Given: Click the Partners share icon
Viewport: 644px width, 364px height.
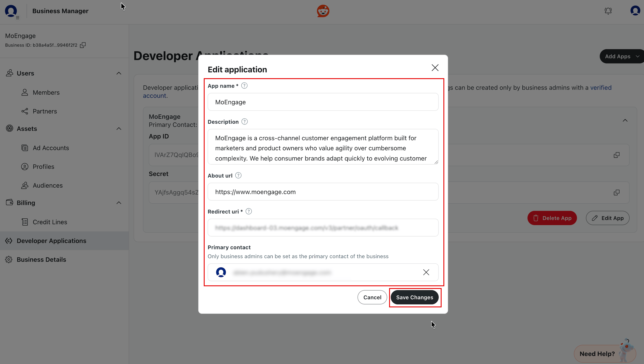Looking at the screenshot, I should (25, 111).
